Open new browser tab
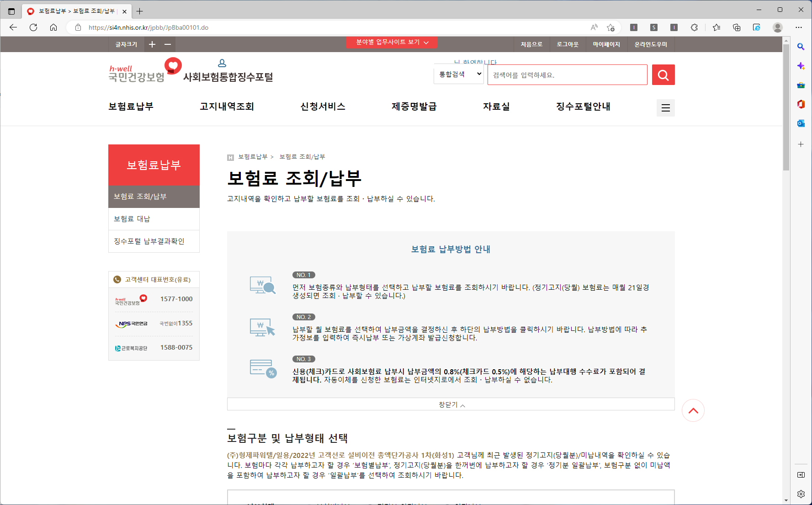The height and width of the screenshot is (505, 812). coord(140,11)
